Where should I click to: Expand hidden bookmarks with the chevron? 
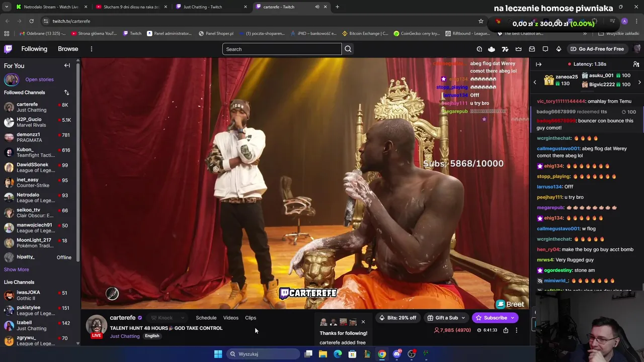click(x=585, y=34)
